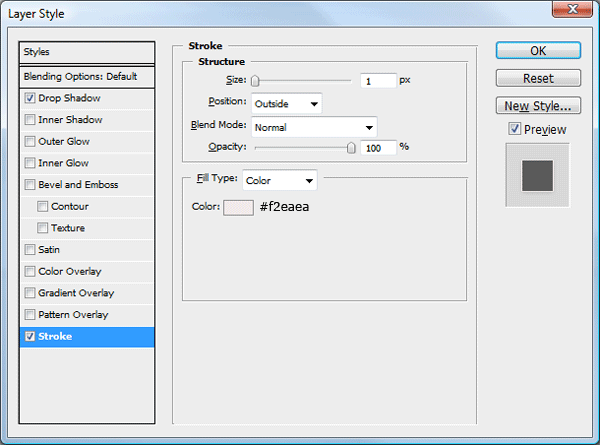This screenshot has height=445, width=600.
Task: Open the Position dropdown set to Outside
Action: pyautogui.click(x=286, y=103)
